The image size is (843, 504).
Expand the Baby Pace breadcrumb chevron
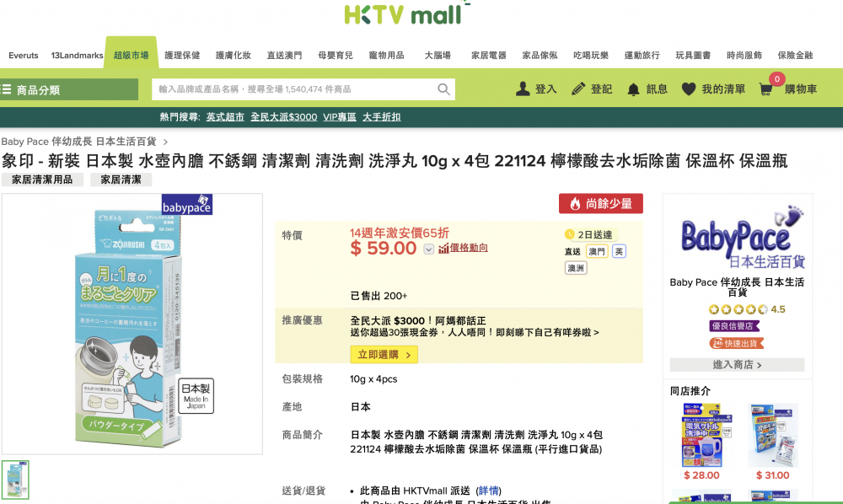[165, 142]
